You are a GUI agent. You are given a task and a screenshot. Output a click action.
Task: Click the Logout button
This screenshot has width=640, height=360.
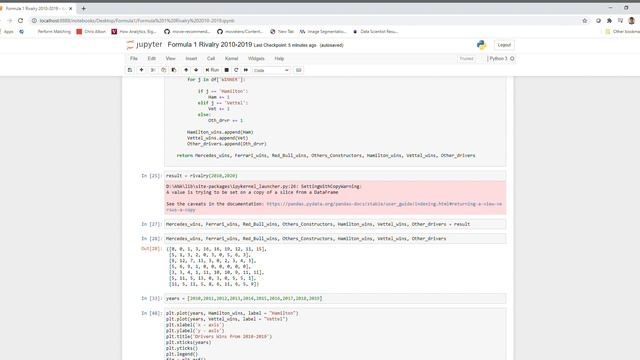(x=504, y=45)
